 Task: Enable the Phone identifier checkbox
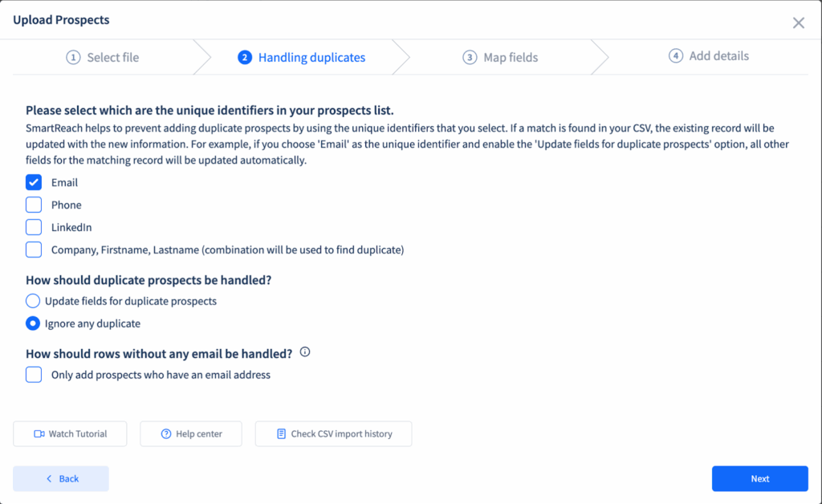[x=34, y=205]
